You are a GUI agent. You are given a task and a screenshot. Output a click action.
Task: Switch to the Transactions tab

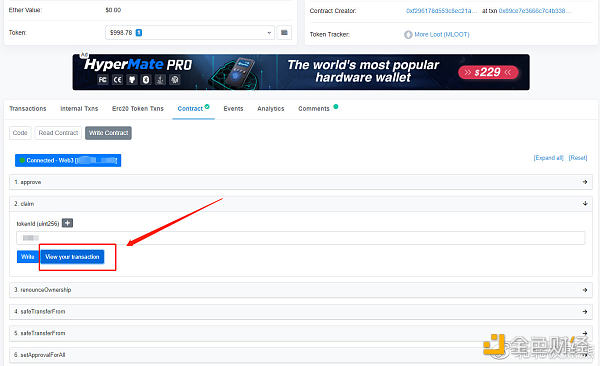28,109
